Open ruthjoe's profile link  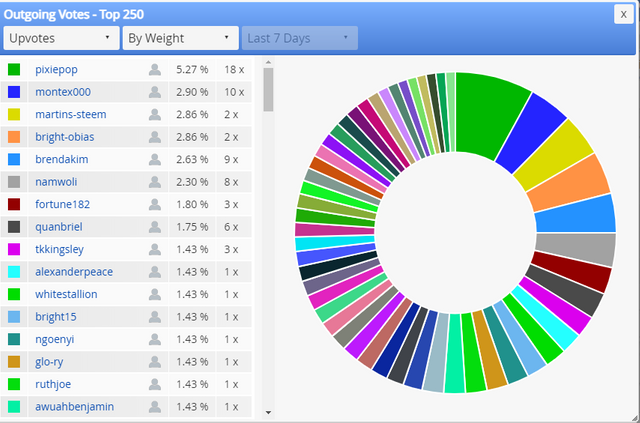tap(53, 384)
